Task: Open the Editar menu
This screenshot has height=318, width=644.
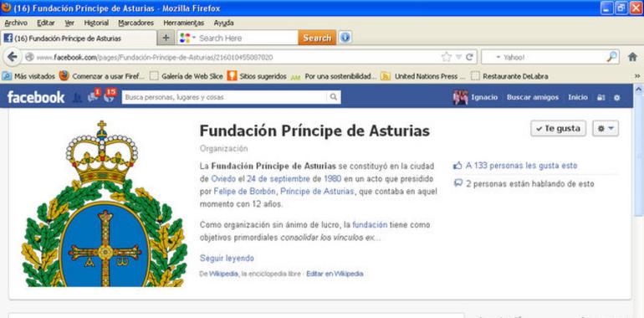Action: (46, 23)
